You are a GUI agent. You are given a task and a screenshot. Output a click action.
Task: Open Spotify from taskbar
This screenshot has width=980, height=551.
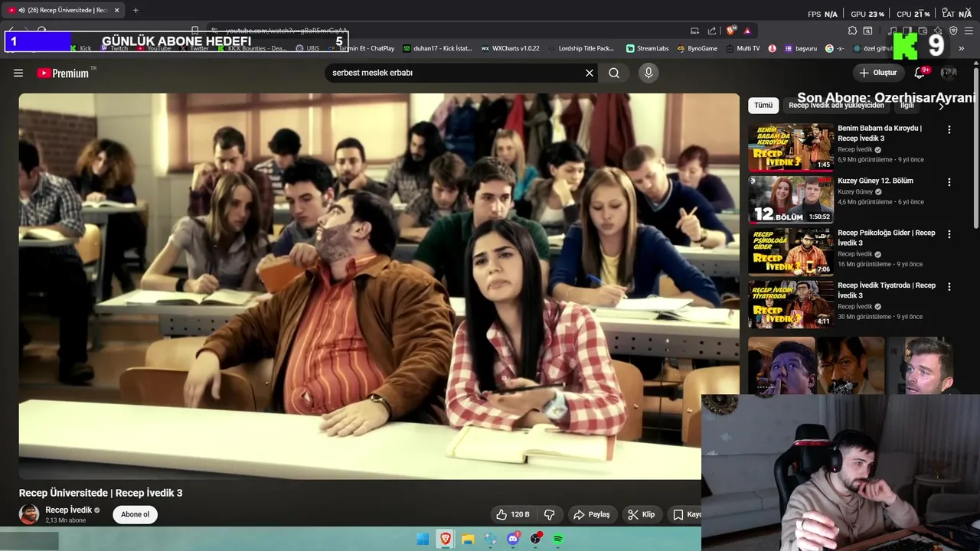click(x=558, y=540)
